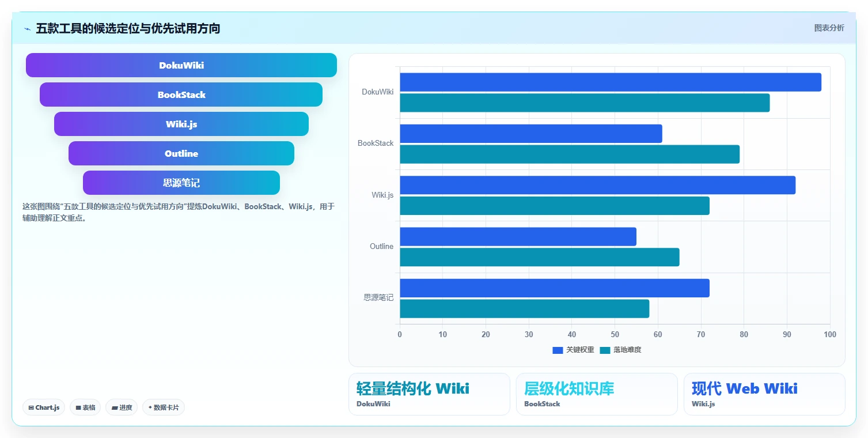Select the 思源笔记 funnel bar
Screen dimensions: 868x438
[181, 183]
